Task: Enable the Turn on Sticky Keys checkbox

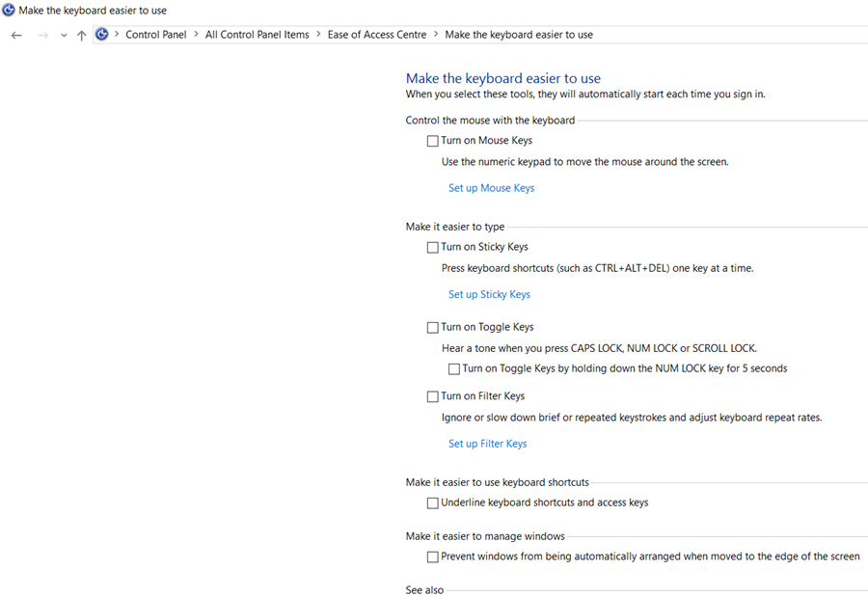Action: pos(433,248)
